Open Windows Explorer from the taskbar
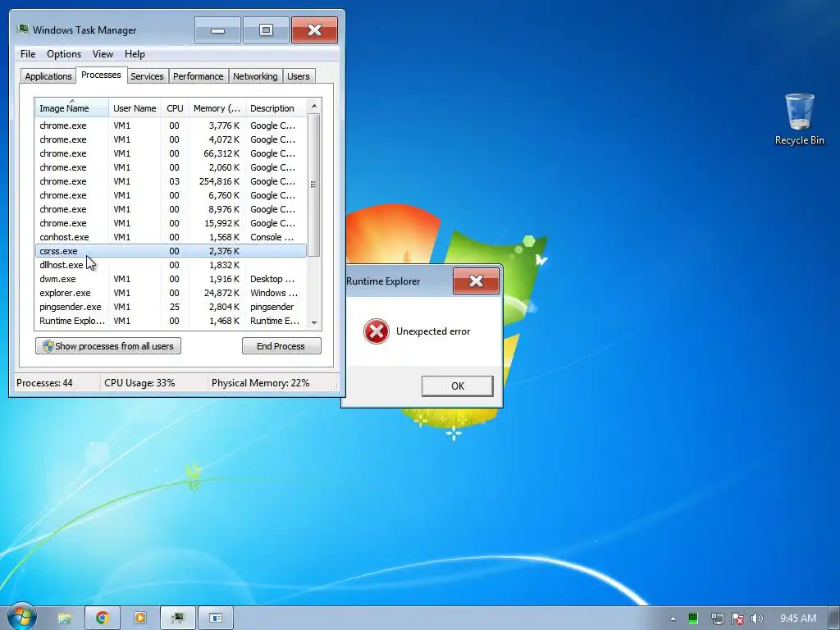Screen dimensions: 840x630 65,619
